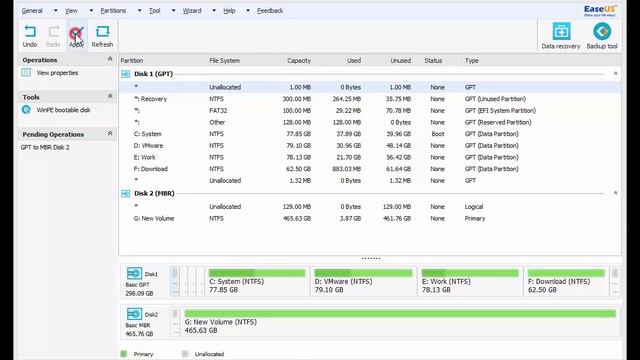Select the E: Work row

370,157
